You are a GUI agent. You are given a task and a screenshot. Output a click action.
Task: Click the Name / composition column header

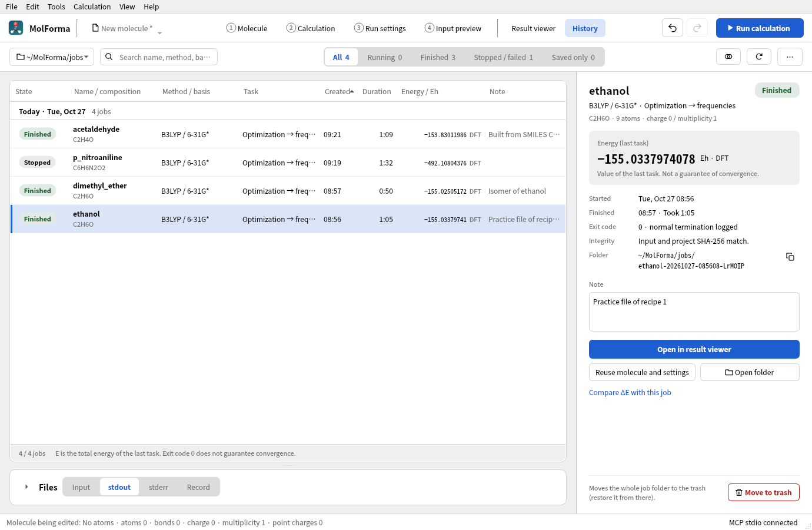point(107,91)
